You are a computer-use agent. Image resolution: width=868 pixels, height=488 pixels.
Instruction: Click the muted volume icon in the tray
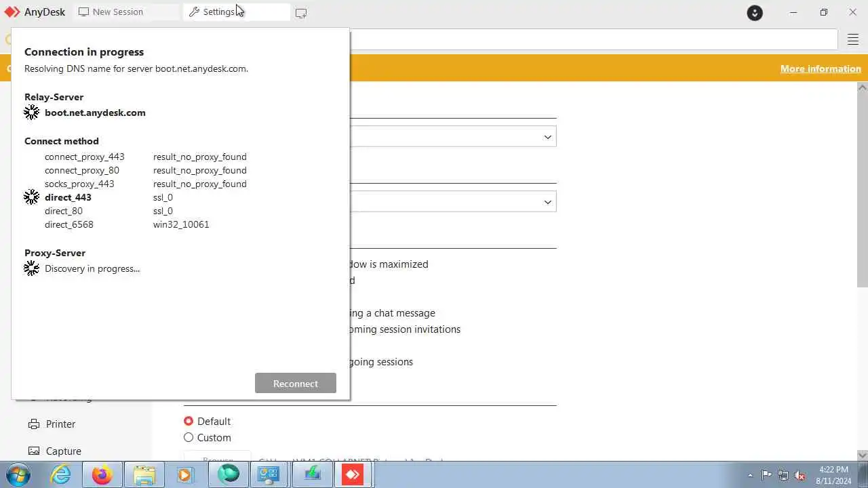click(x=800, y=475)
